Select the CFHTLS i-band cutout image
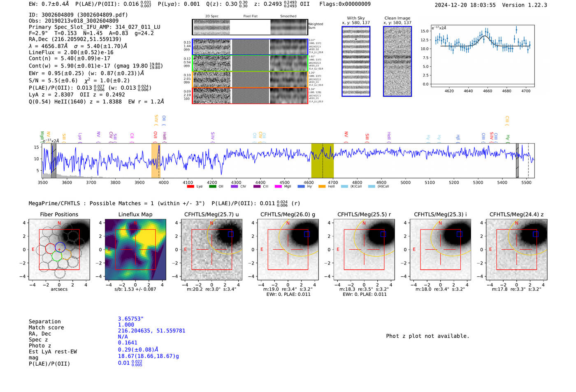576x392 pixels. [x=440, y=249]
